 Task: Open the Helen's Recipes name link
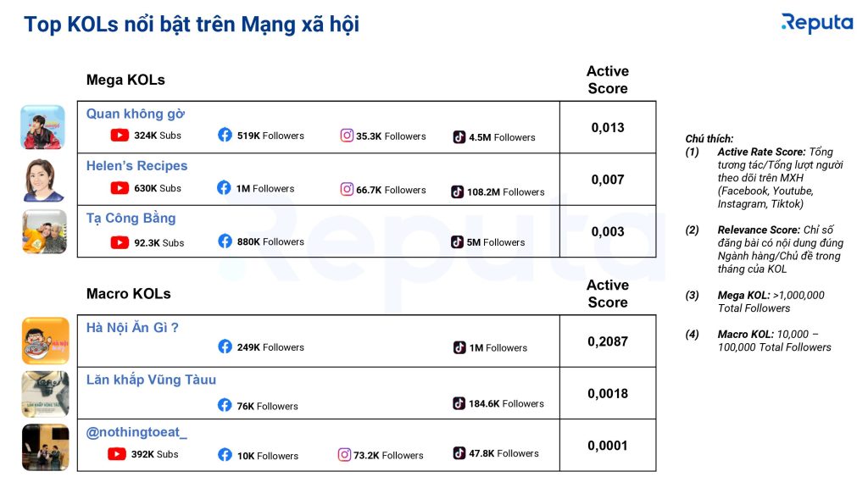(136, 165)
